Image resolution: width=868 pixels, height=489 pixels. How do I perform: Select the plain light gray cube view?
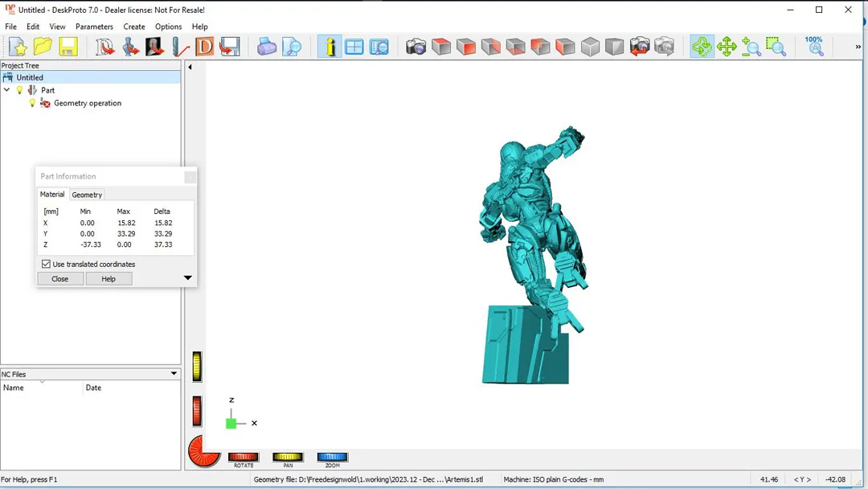(590, 47)
